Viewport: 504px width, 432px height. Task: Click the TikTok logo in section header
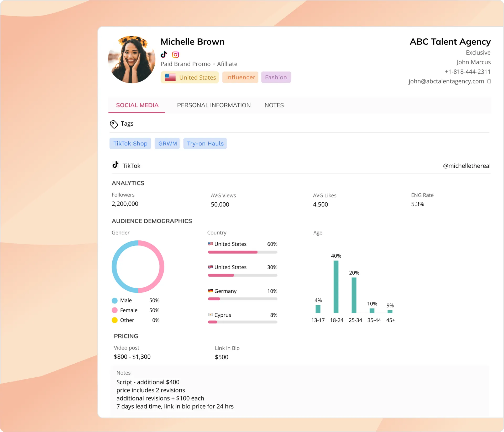[115, 165]
